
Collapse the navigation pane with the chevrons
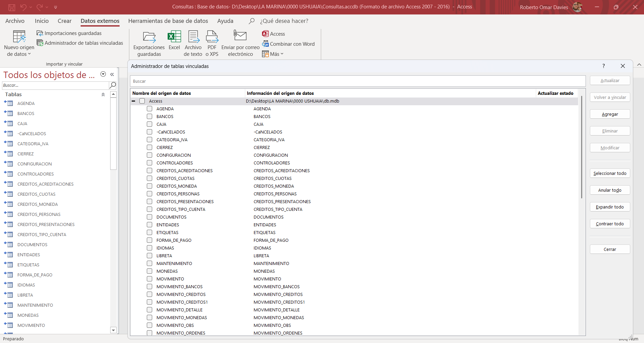112,74
